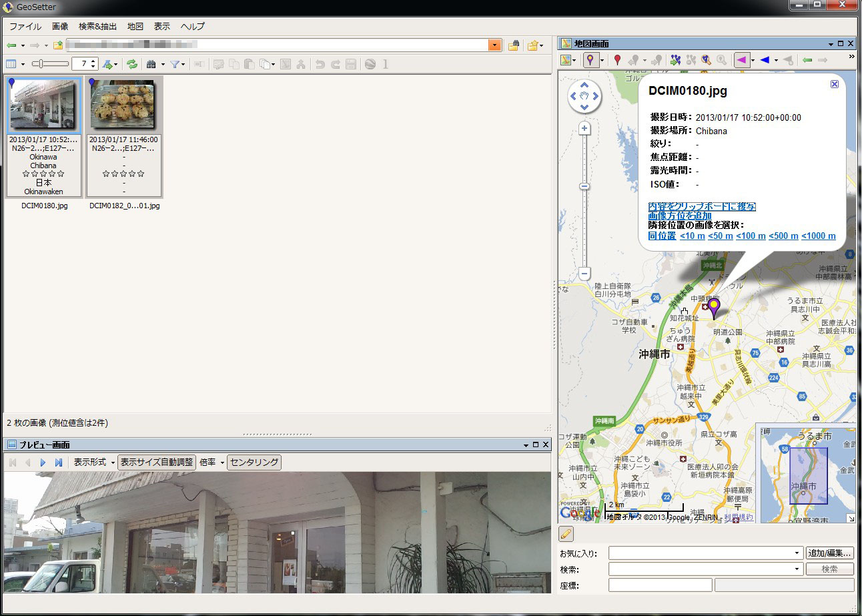The height and width of the screenshot is (616, 862).
Task: Toggle the magenta arrow tracks button
Action: click(741, 60)
